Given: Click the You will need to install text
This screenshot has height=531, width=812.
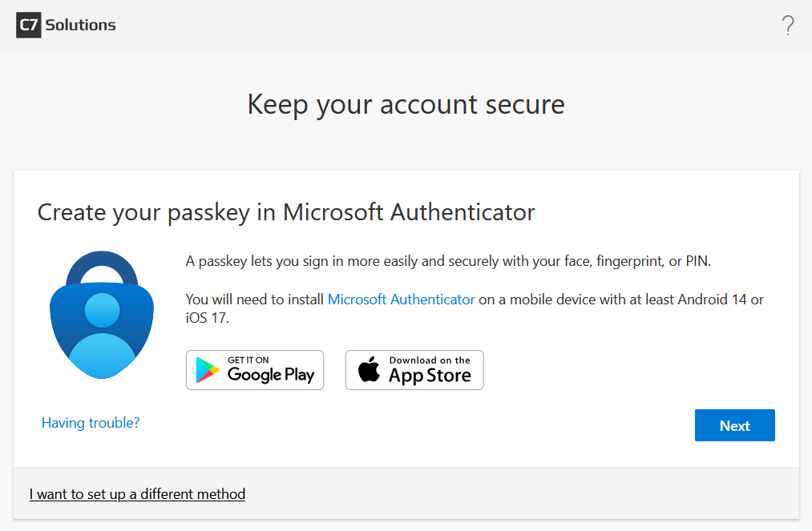Looking at the screenshot, I should (255, 300).
